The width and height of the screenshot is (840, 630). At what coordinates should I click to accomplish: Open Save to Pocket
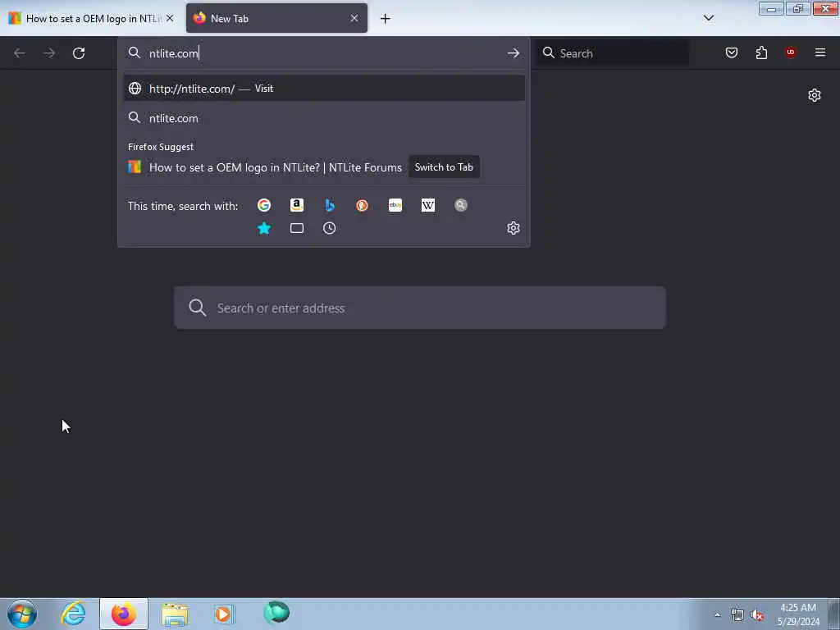732,52
